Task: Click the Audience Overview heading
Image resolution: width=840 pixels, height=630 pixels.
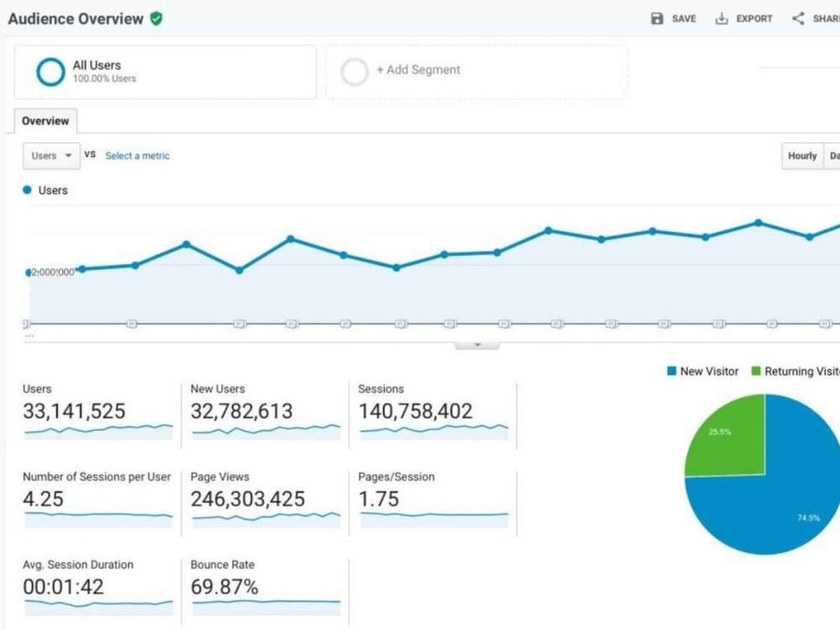Action: (x=76, y=18)
